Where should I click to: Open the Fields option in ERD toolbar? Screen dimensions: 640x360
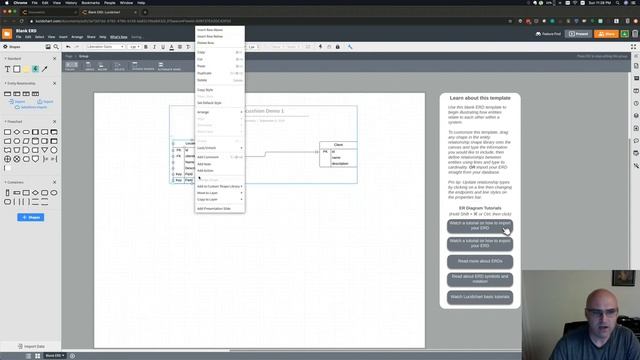tap(71, 66)
